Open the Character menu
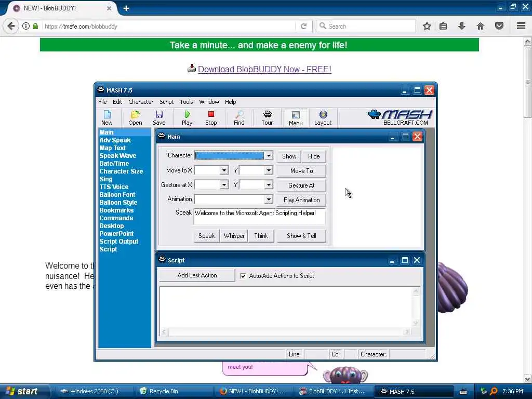532x399 pixels. [141, 102]
